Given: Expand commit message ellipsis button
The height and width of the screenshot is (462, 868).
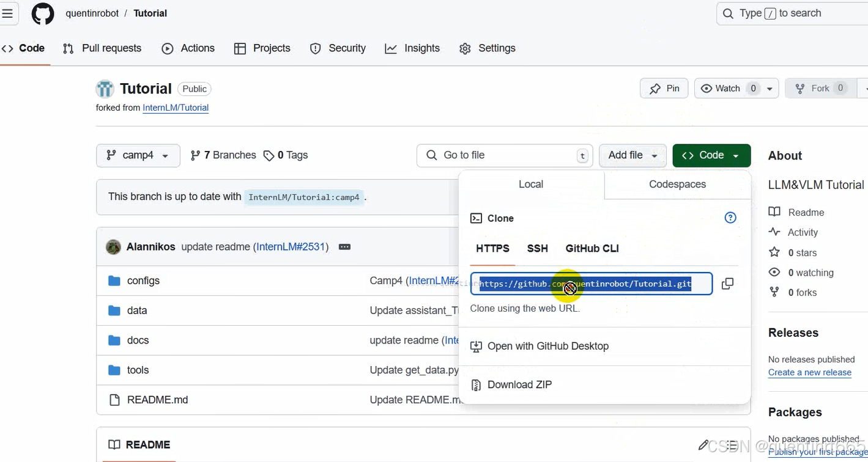Looking at the screenshot, I should coord(344,247).
